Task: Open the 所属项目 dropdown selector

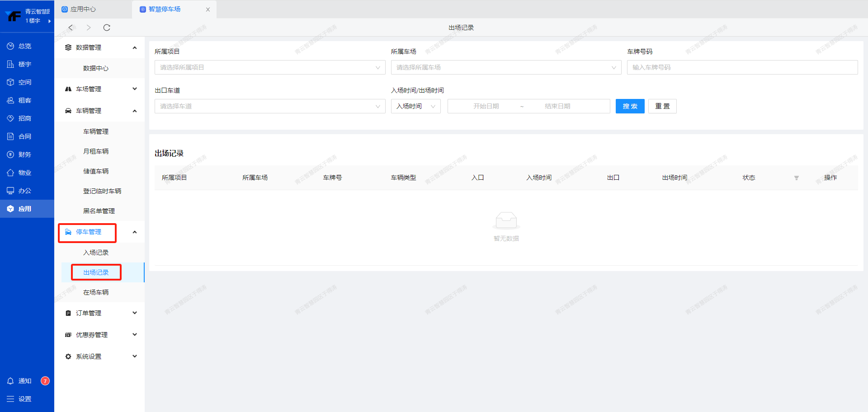Action: tap(269, 67)
